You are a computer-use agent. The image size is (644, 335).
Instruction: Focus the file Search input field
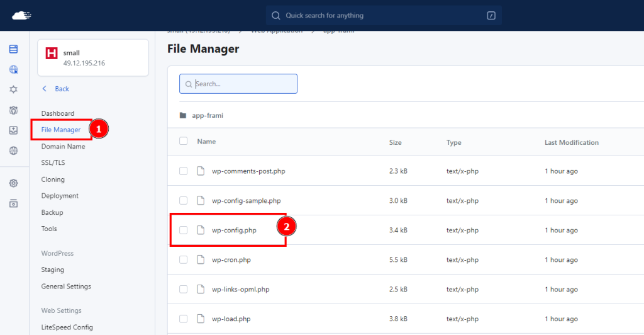(238, 84)
